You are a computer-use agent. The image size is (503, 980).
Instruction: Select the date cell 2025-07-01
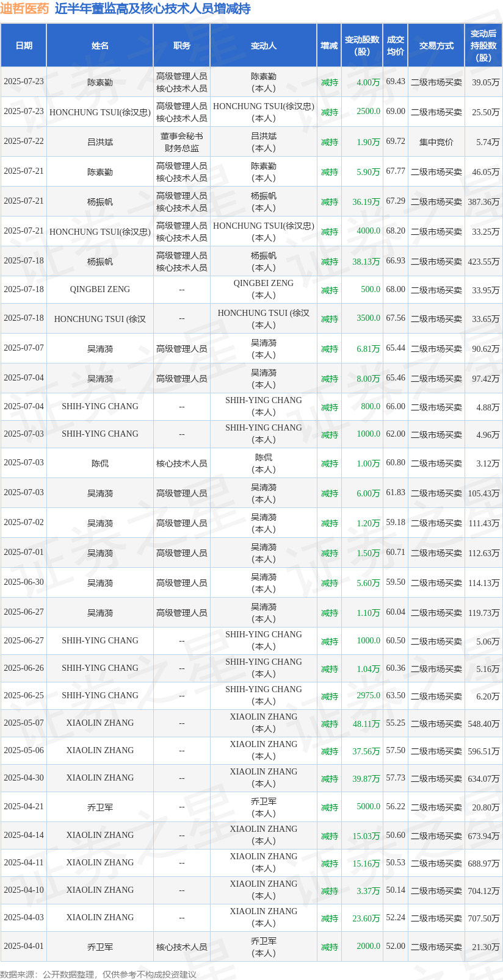pos(24,553)
